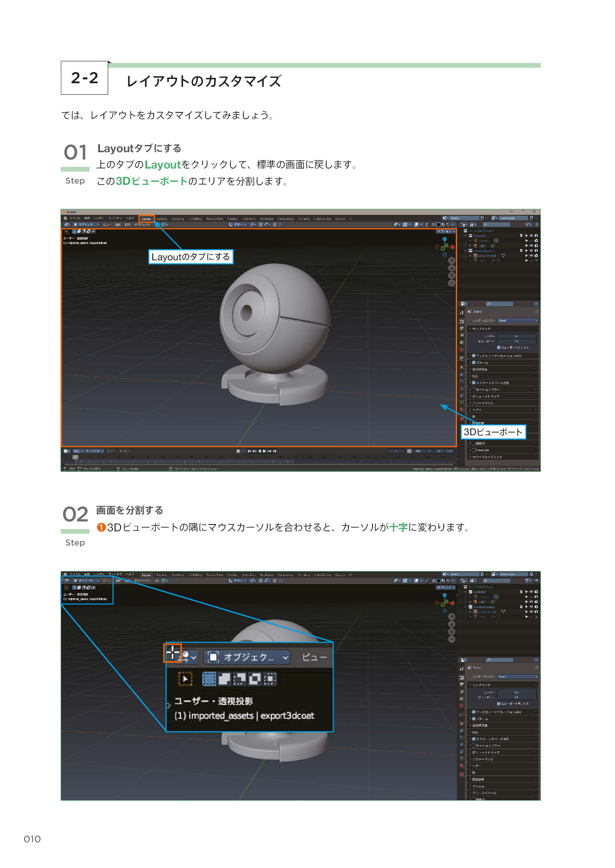
Task: Enable Freestyle checkbox in Step 01 properties
Action: click(x=474, y=450)
